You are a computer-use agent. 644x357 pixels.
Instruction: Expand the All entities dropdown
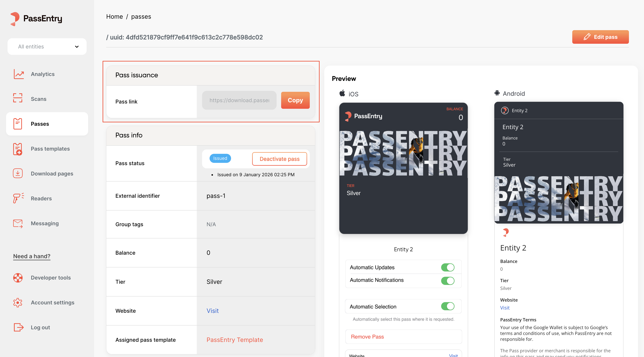click(47, 47)
